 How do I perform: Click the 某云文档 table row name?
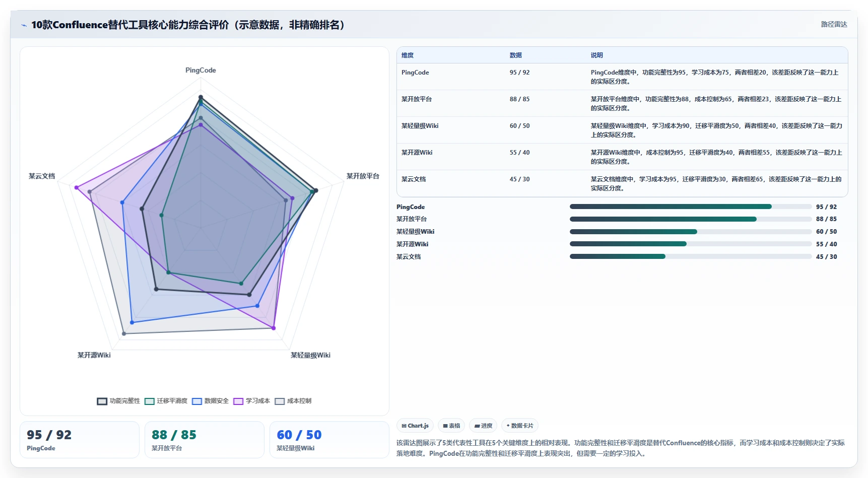414,179
